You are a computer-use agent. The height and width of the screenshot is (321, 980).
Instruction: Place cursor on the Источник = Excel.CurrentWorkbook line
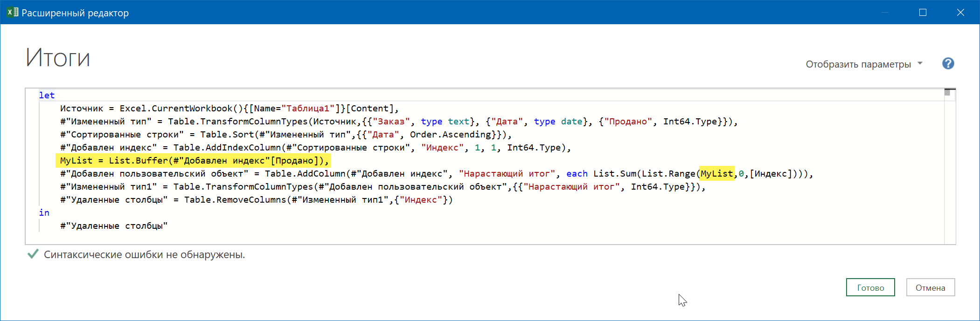pyautogui.click(x=229, y=108)
